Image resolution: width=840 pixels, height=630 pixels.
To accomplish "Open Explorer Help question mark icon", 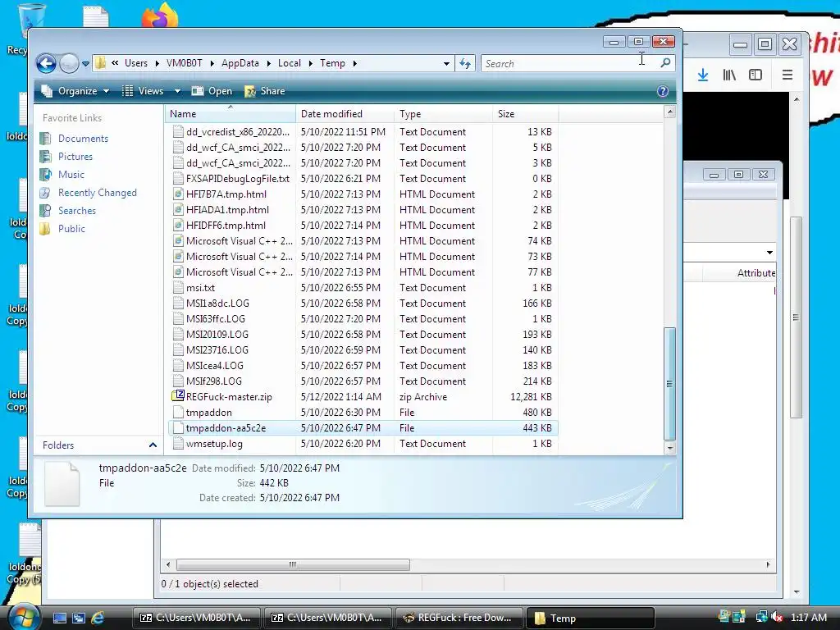I will tap(663, 91).
